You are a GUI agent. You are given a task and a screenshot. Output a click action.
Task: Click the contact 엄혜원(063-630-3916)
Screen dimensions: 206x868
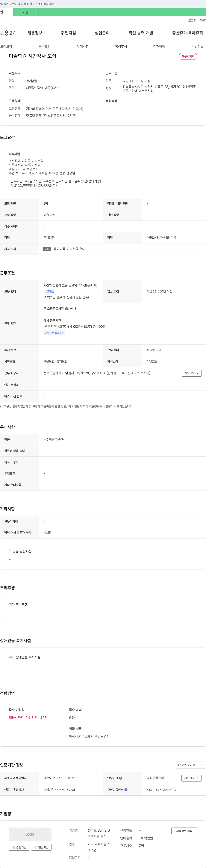point(59,790)
